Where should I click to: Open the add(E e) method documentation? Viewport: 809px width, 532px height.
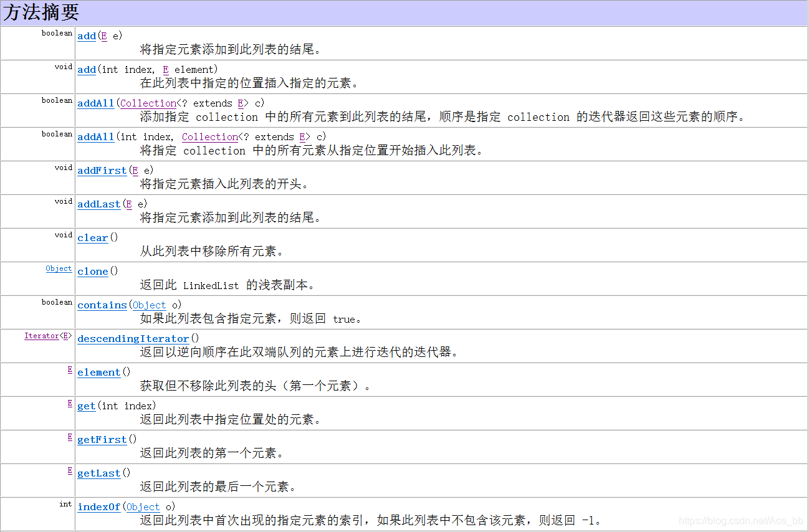(x=86, y=36)
